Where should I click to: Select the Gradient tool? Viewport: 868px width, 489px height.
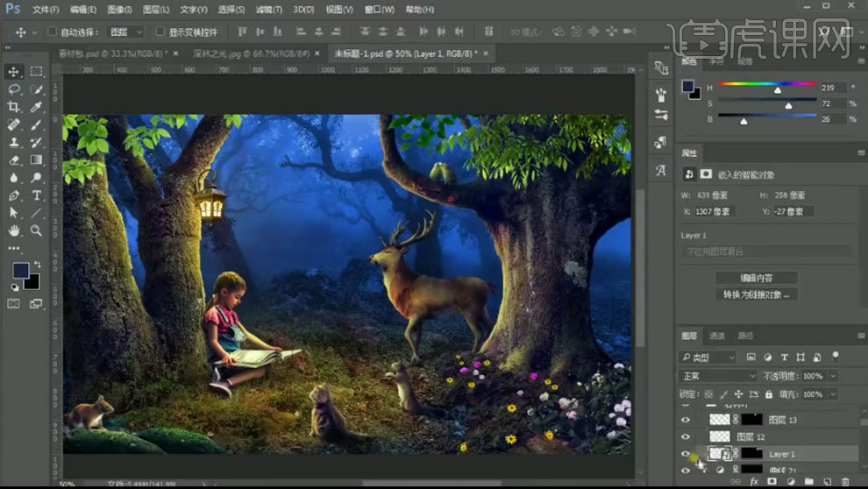(x=36, y=159)
